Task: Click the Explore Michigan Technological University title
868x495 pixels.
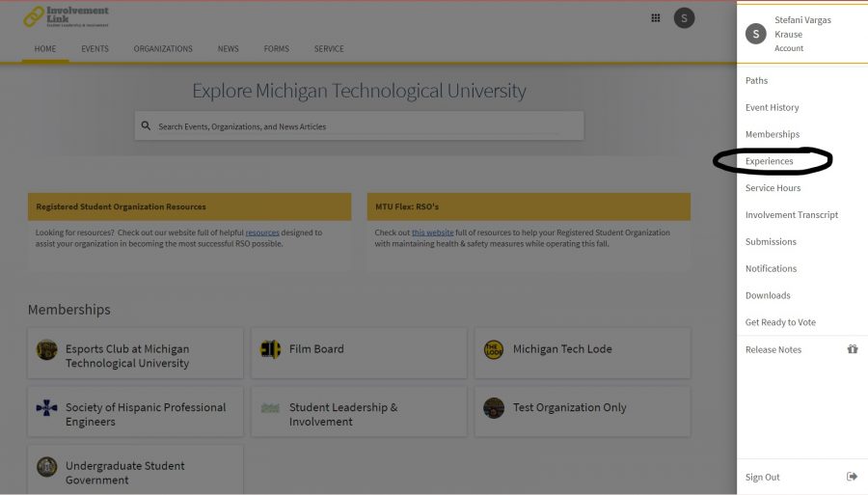Action: (359, 91)
